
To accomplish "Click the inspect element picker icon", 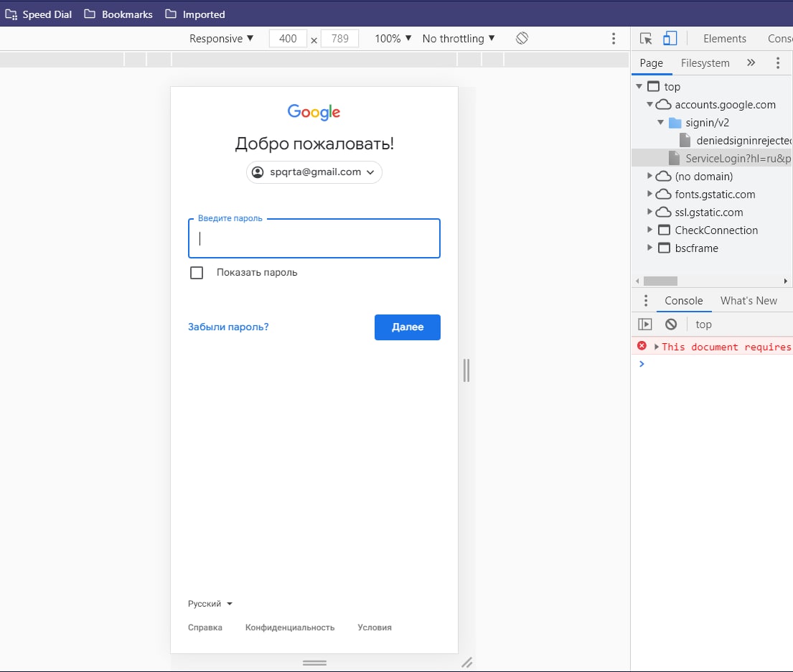I will (x=646, y=39).
